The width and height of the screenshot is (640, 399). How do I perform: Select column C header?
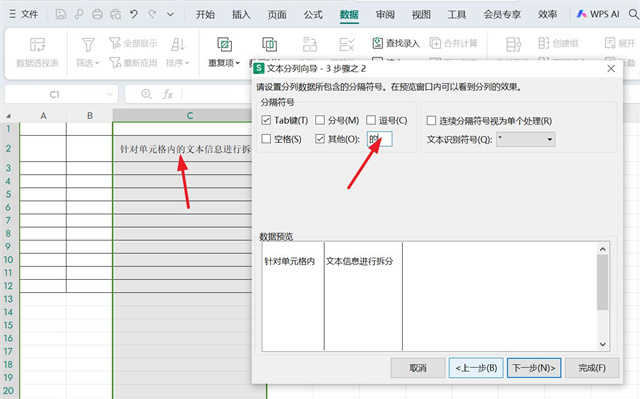[x=190, y=116]
